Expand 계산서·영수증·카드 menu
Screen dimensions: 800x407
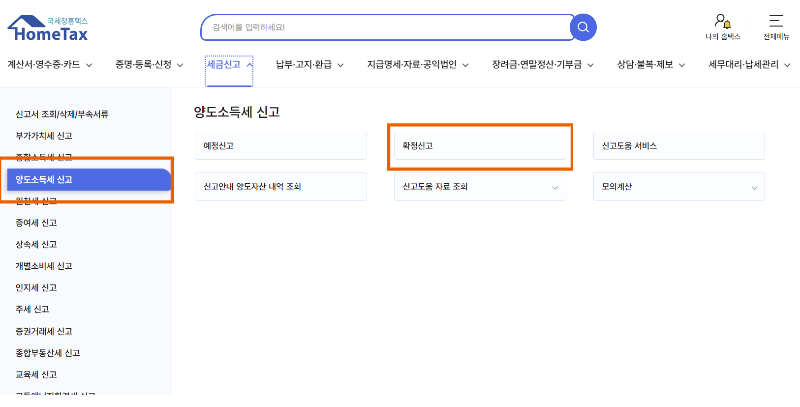(49, 65)
